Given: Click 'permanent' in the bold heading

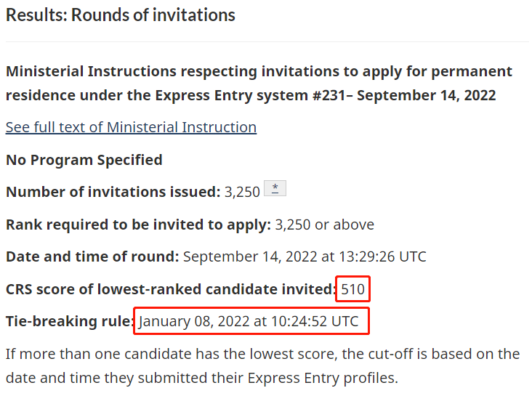Looking at the screenshot, I should coord(472,72).
